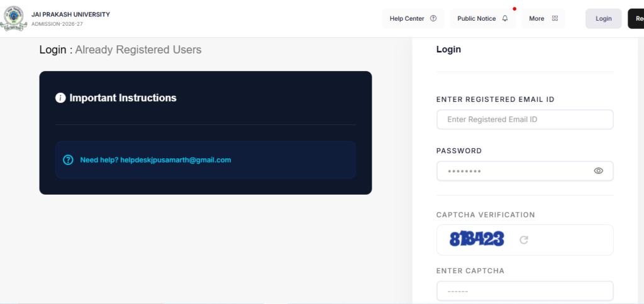The width and height of the screenshot is (644, 304).
Task: Click the JAI PRAKASH UNIVERSITY title text
Action: tap(70, 14)
